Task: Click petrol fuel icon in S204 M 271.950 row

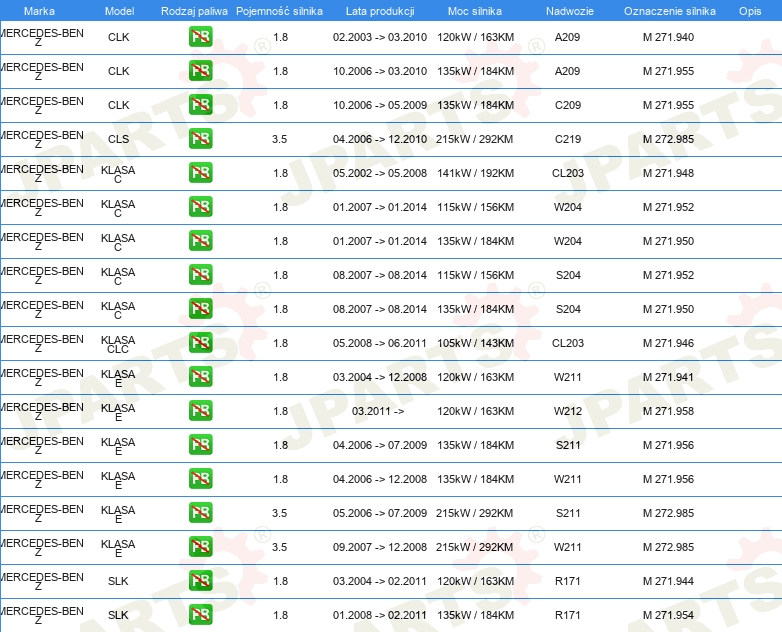Action: 200,308
